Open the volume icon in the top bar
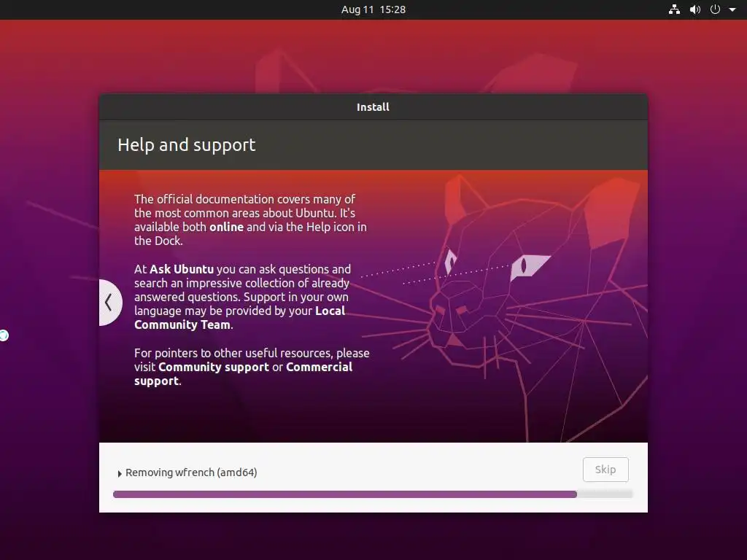This screenshot has height=560, width=747. pyautogui.click(x=695, y=9)
